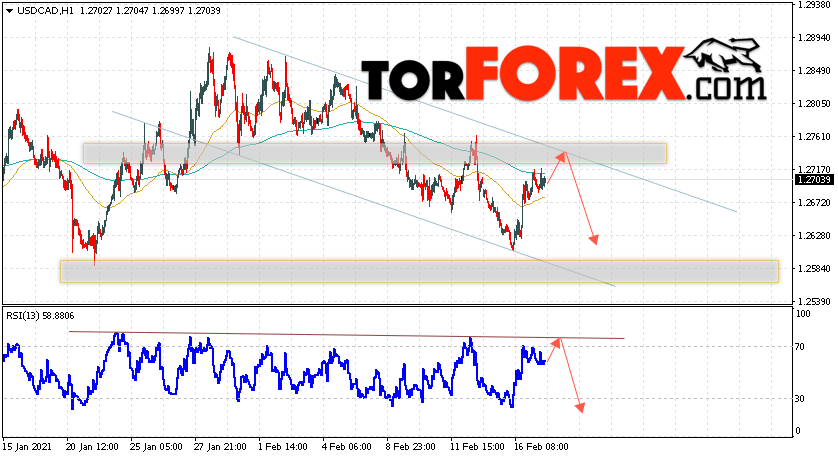Select the 1.27610 price scale value
Screen dimensions: 838x458
[x=814, y=137]
